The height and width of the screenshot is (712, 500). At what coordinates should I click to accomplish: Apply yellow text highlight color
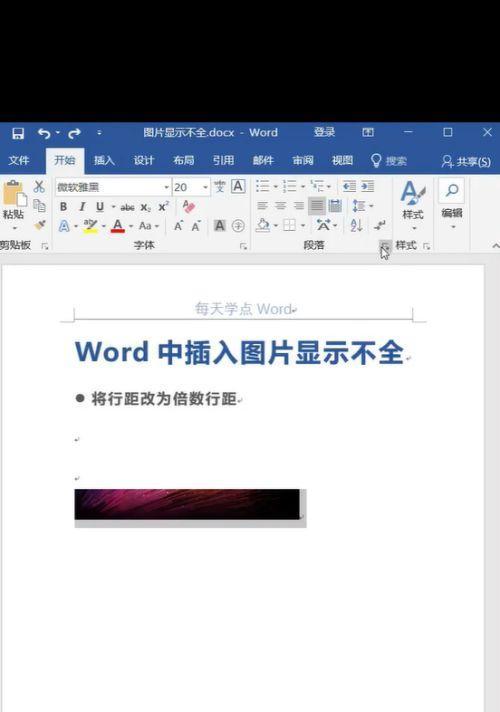point(90,226)
